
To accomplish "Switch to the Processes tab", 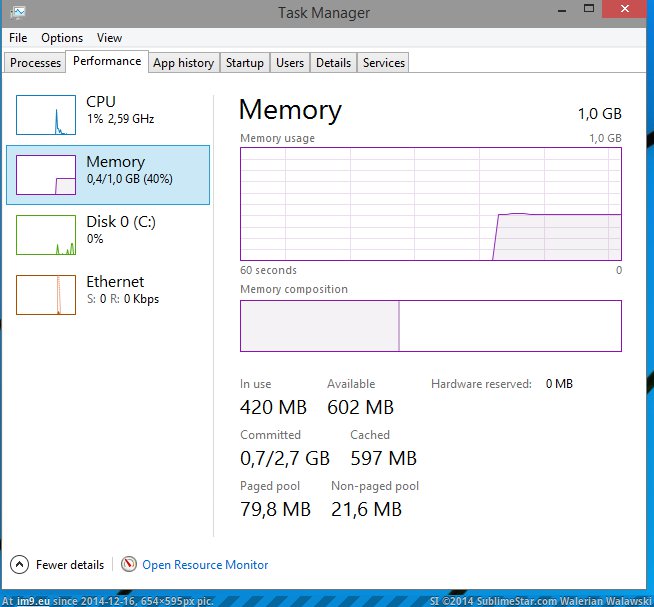I will (35, 63).
